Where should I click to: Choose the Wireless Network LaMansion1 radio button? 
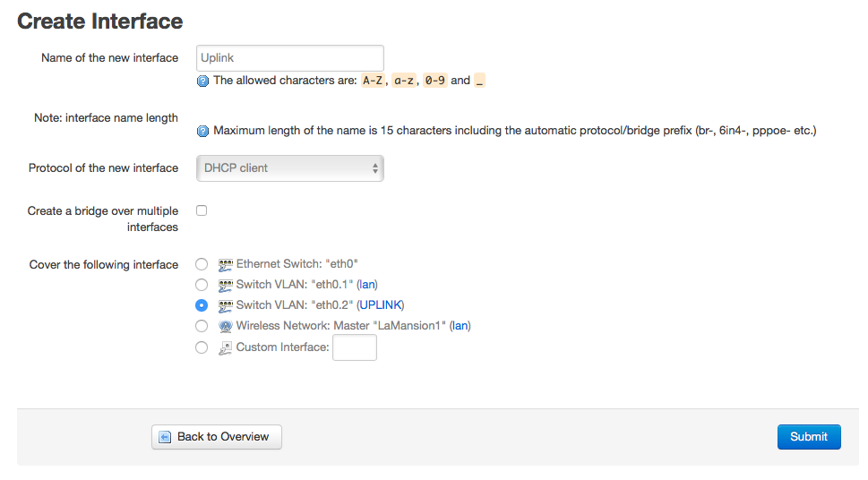click(202, 326)
